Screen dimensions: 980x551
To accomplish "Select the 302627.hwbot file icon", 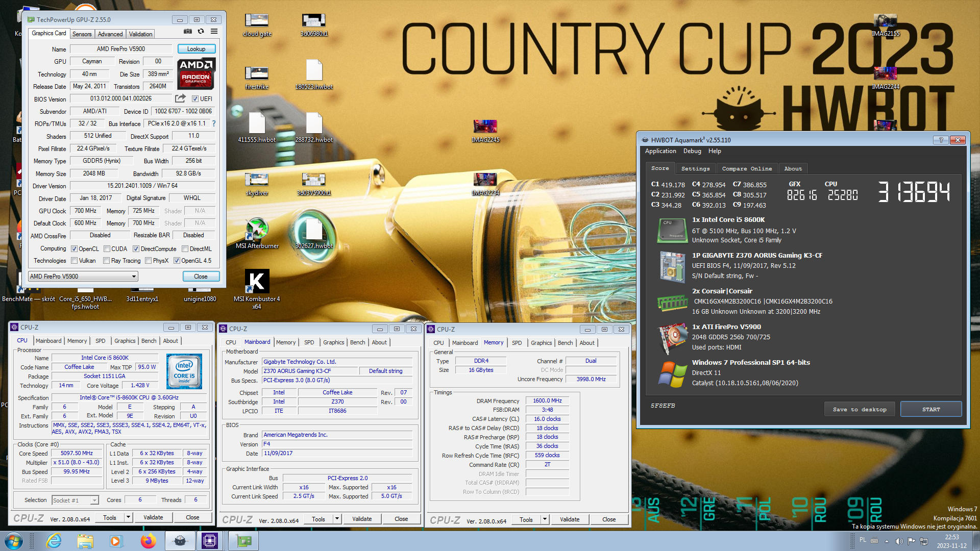I will click(x=314, y=234).
